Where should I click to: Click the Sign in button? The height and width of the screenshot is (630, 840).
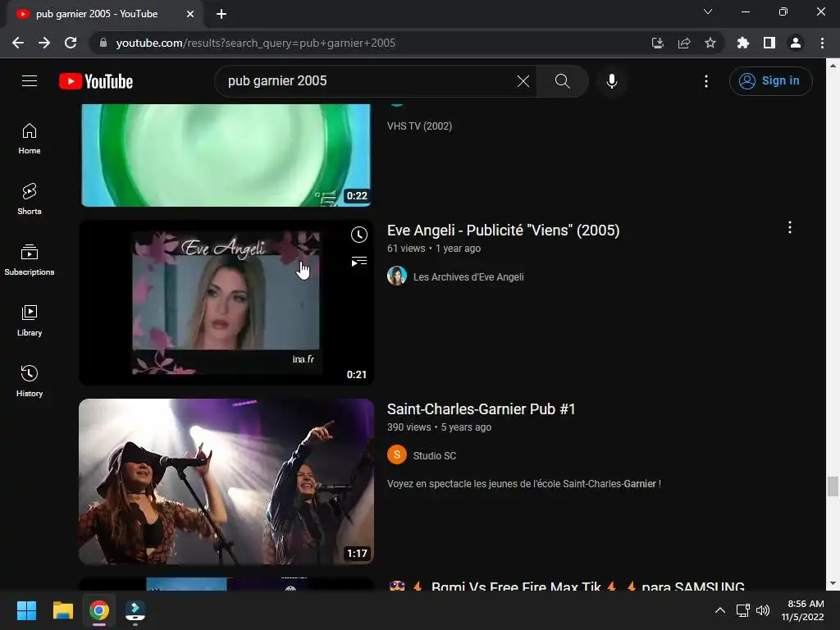pos(770,81)
